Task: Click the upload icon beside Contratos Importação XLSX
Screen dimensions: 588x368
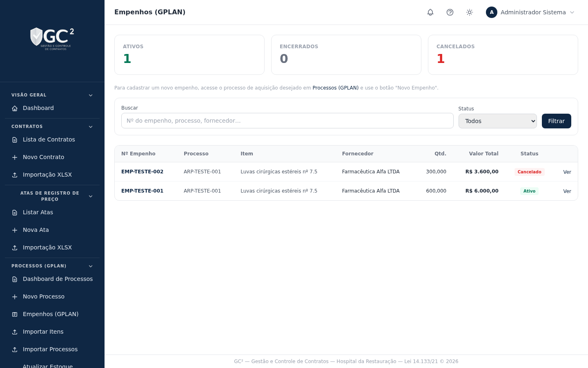Action: pos(15,175)
